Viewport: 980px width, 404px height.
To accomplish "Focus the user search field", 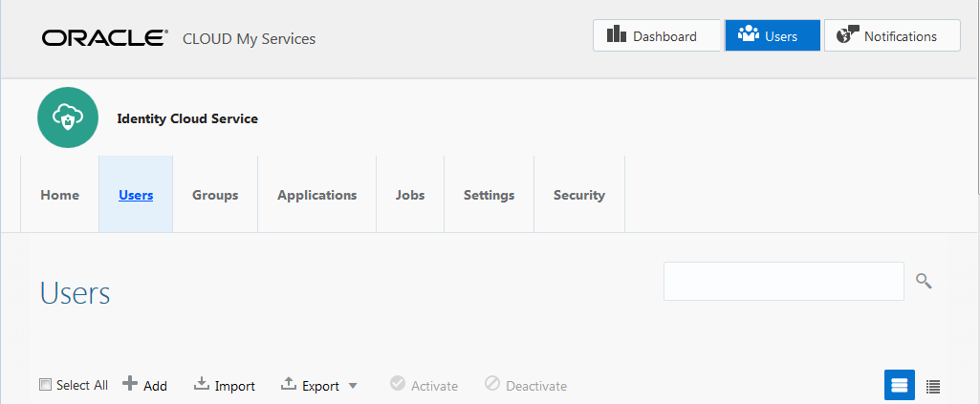I will click(x=784, y=281).
